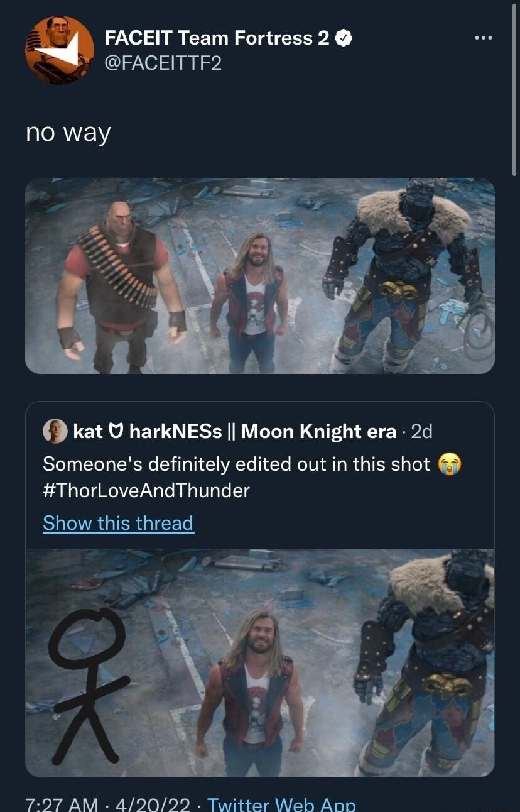Screen dimensions: 520x812
Task: Click the verified badge next to FACEIT name
Action: pyautogui.click(x=343, y=37)
